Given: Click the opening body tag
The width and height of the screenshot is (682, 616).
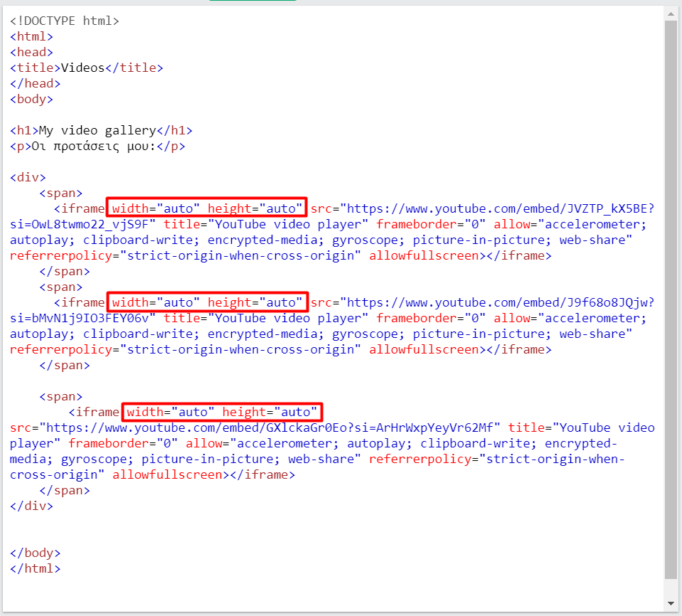Looking at the screenshot, I should pos(31,99).
